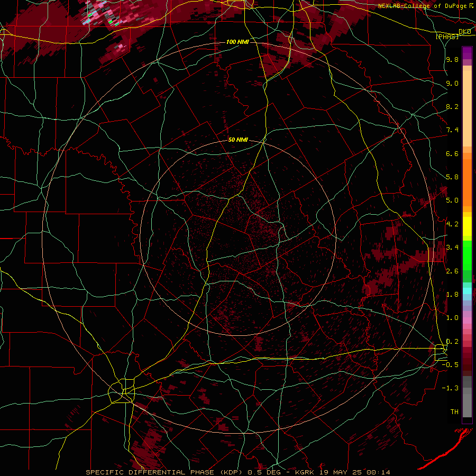
Task: Click SPECIFIC DIFFERENTIAL PHASE (KDP) caption text
Action: pyautogui.click(x=166, y=472)
